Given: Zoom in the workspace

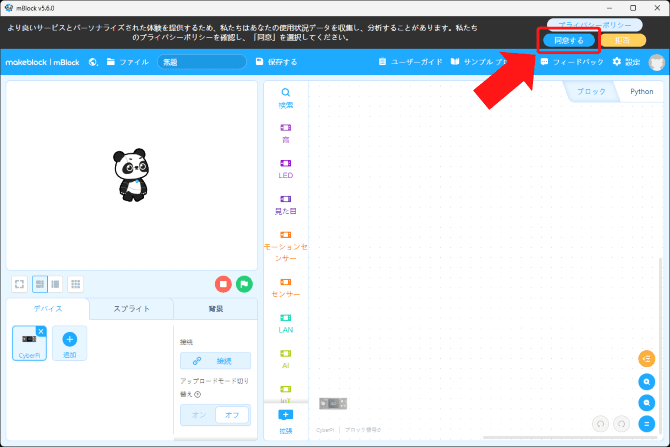Looking at the screenshot, I should (x=646, y=382).
